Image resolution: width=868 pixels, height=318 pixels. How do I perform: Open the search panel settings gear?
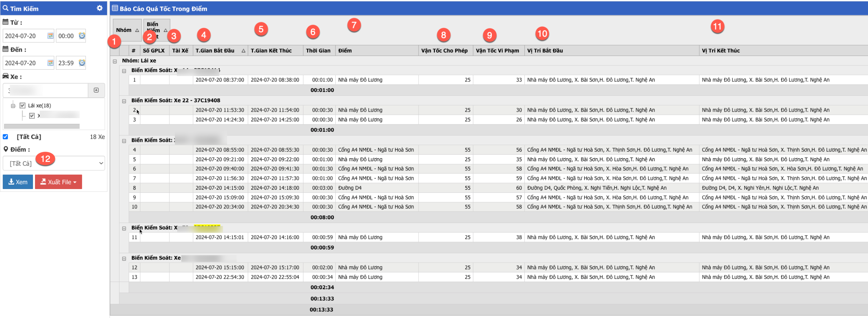point(99,8)
